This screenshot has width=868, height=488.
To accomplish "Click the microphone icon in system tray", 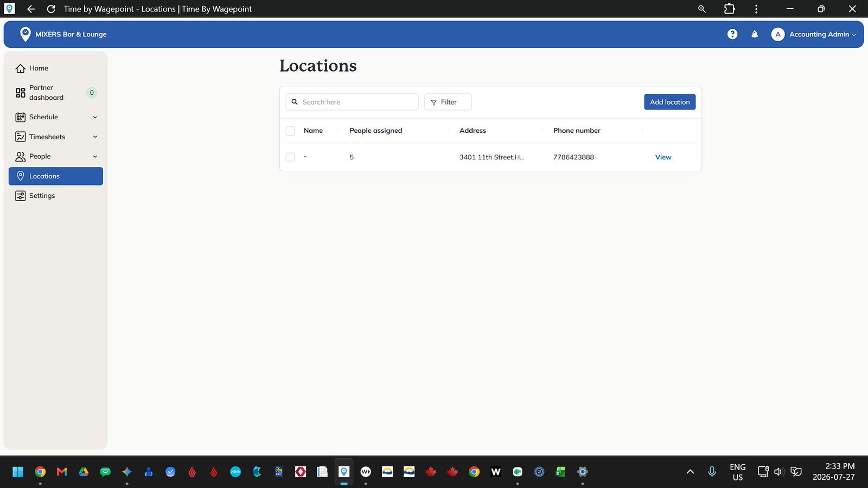I will [x=712, y=472].
